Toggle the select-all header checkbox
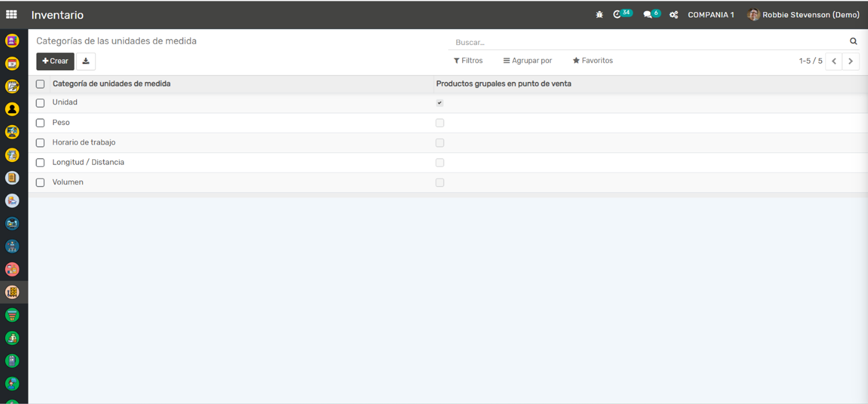 click(x=40, y=84)
